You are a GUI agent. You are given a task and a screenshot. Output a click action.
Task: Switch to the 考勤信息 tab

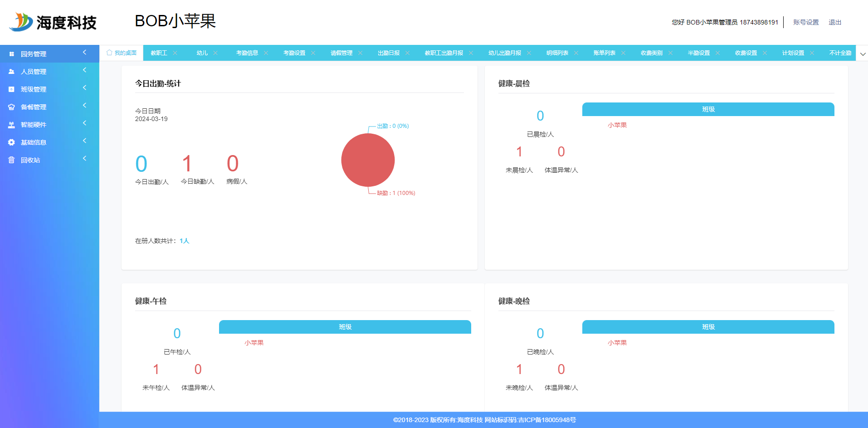(247, 53)
